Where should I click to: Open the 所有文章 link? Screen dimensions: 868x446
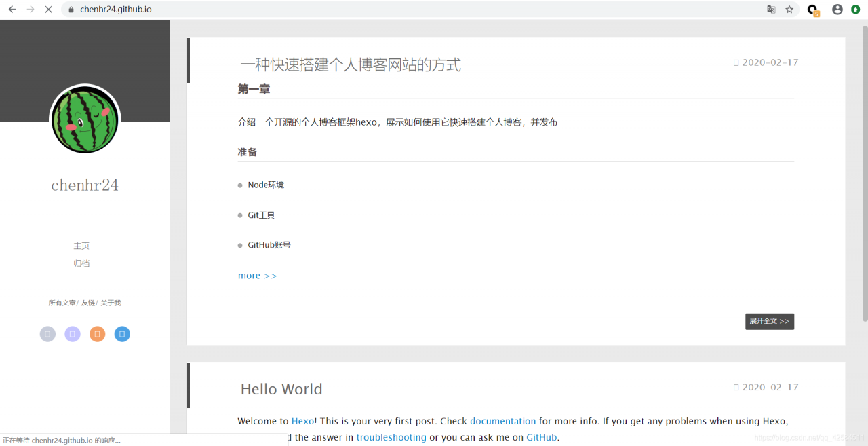[x=62, y=303]
